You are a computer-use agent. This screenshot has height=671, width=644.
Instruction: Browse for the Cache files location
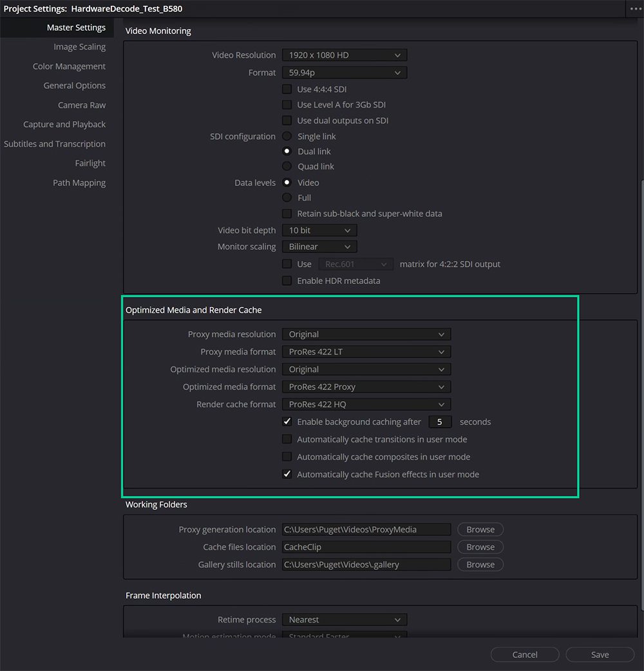[480, 547]
